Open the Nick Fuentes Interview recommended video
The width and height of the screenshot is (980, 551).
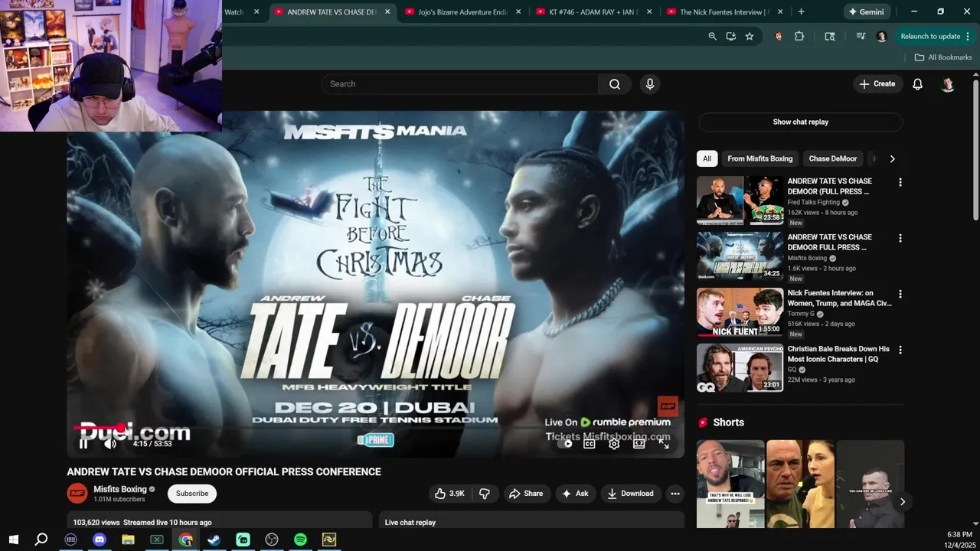[x=740, y=312]
